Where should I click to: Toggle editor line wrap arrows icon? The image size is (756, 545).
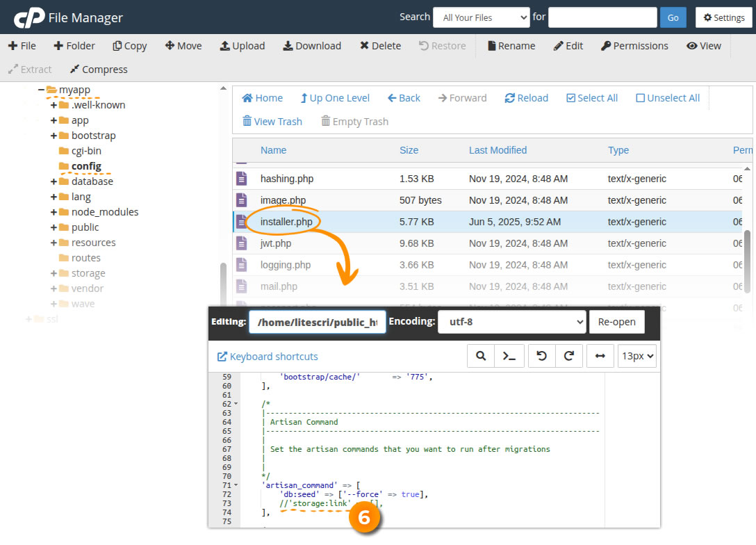[600, 356]
